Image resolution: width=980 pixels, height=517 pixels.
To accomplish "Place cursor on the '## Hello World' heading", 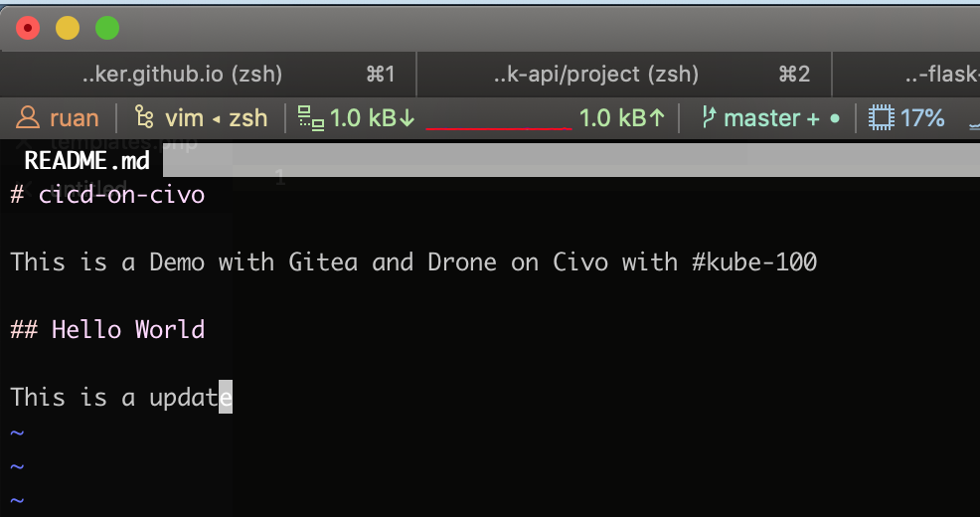I will coord(107,329).
